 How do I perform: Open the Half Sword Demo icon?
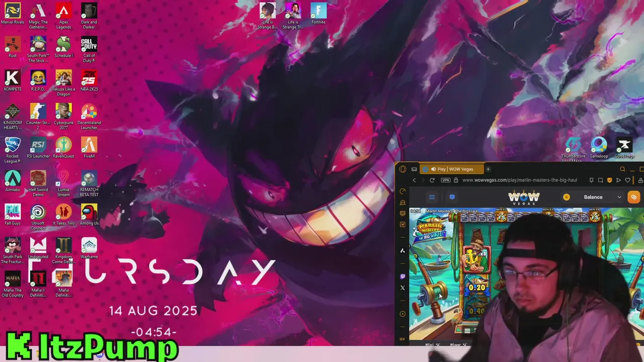point(38,184)
